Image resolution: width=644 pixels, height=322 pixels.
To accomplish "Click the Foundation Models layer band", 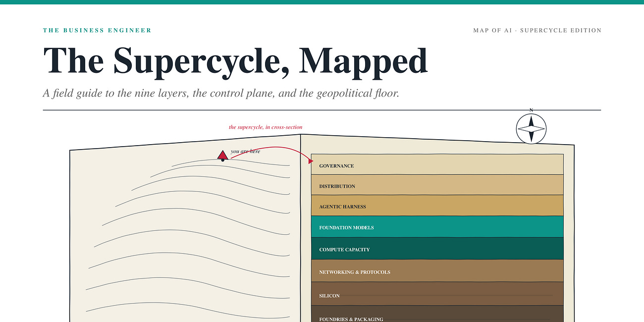I will click(x=437, y=227).
